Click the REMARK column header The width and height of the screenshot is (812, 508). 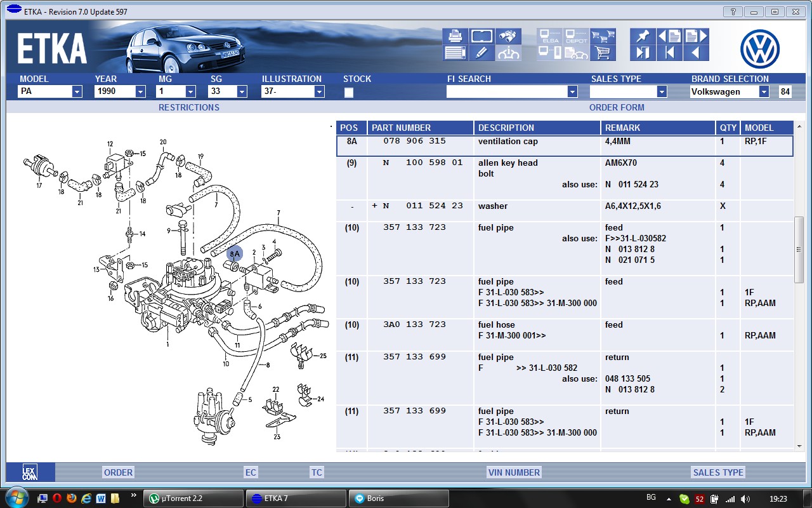658,128
